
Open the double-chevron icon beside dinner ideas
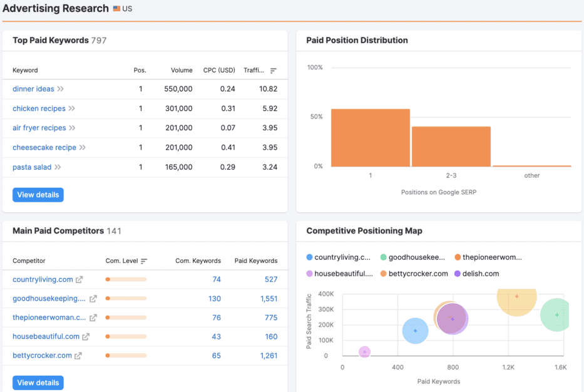click(x=60, y=89)
